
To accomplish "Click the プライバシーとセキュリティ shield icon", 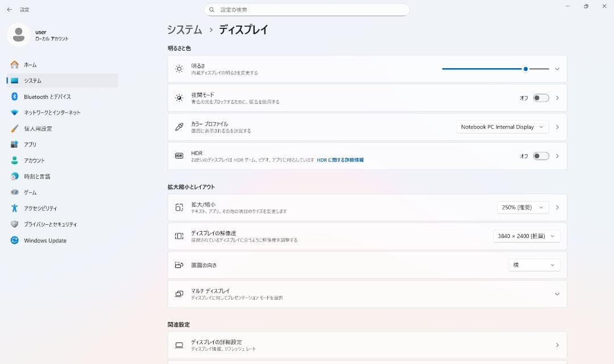I will (x=15, y=224).
